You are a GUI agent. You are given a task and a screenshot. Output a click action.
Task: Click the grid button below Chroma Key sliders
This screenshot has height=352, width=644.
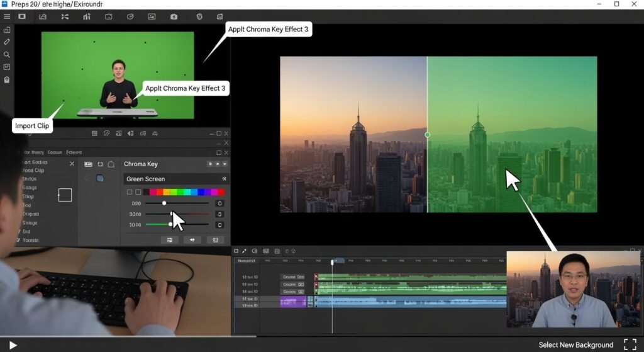pos(170,240)
